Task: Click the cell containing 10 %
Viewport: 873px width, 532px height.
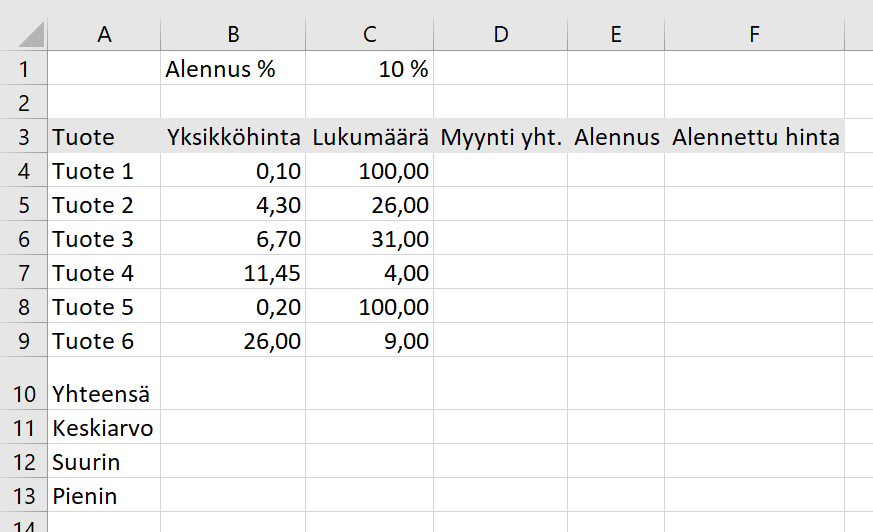Action: pyautogui.click(x=370, y=68)
